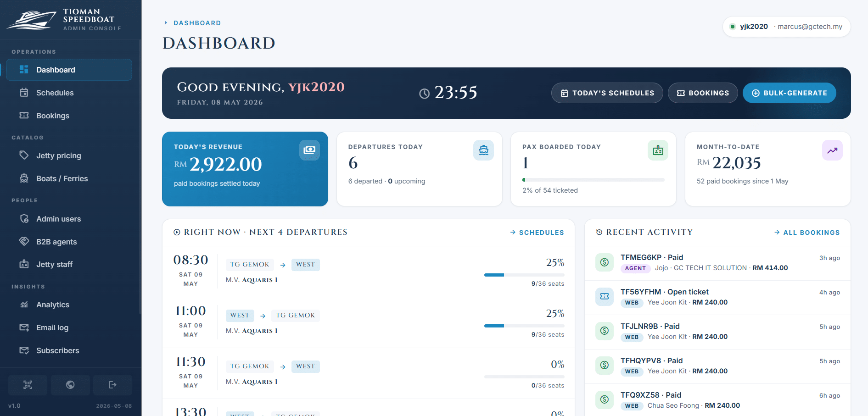Click the Jetty staff badge icon

(x=24, y=264)
